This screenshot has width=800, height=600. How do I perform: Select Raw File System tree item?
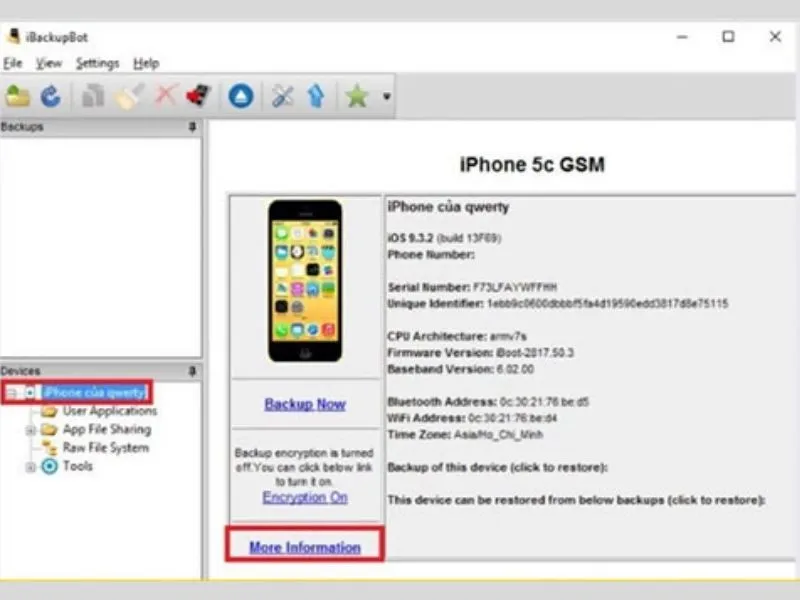point(106,448)
